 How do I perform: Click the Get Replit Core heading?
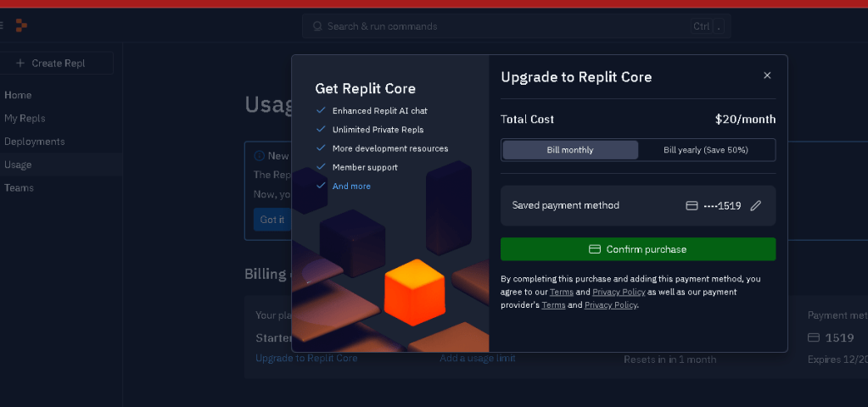(366, 88)
